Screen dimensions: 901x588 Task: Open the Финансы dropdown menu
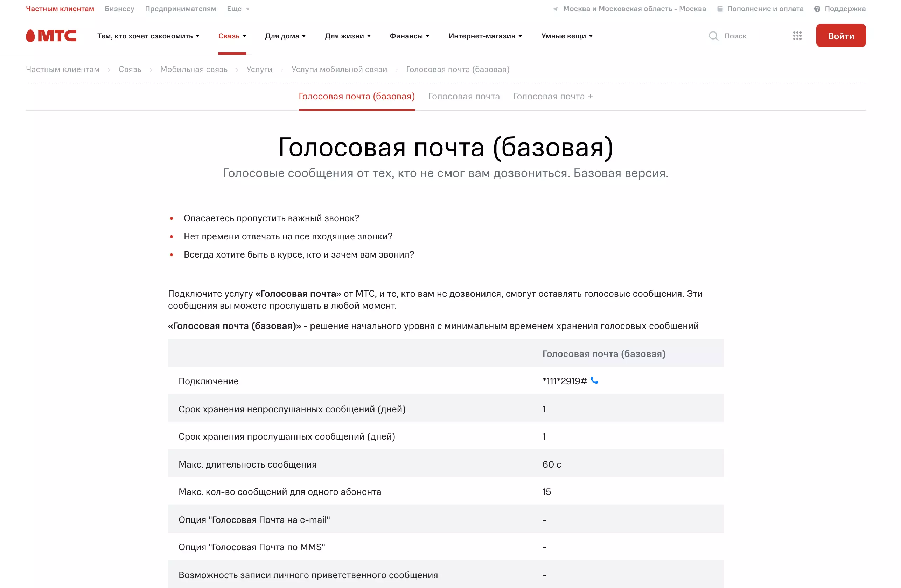410,36
